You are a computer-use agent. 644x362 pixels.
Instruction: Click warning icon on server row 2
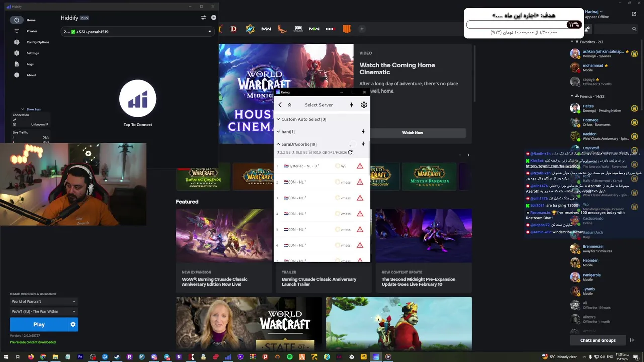360,182
